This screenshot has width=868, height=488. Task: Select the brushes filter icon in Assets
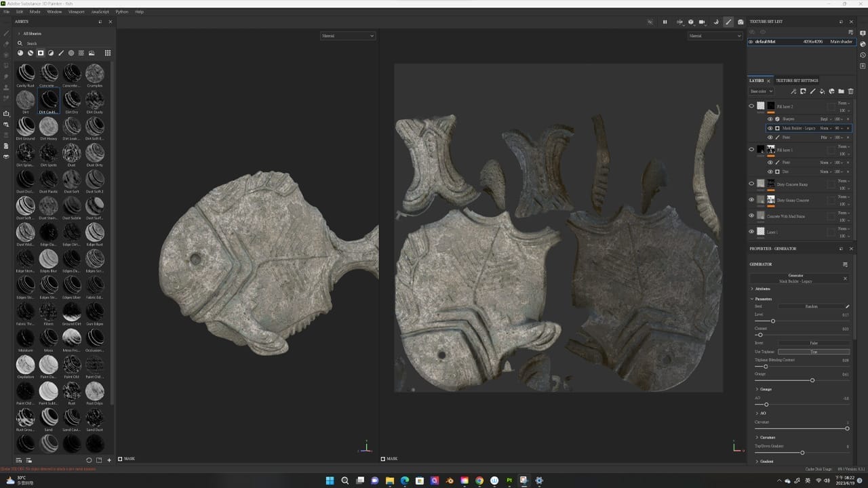[61, 53]
